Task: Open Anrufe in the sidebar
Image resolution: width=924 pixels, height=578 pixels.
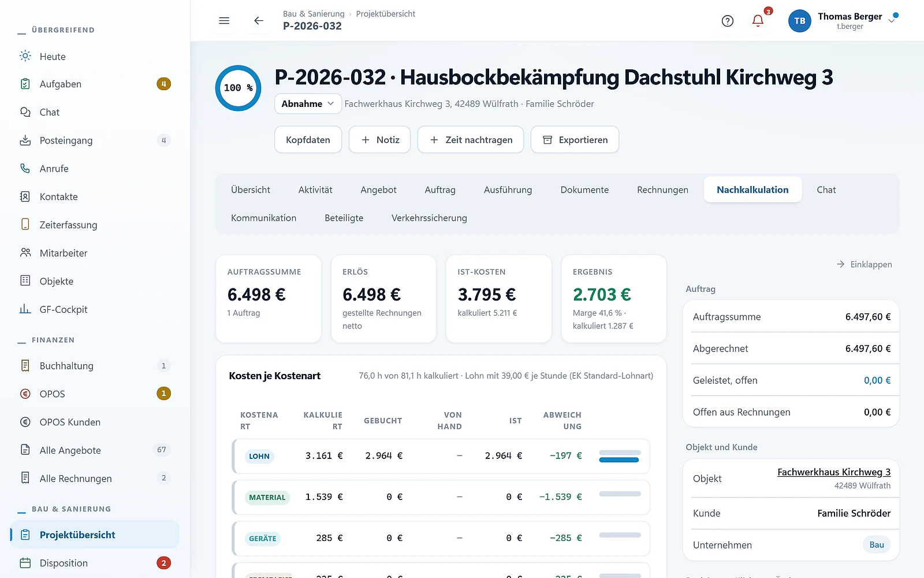Action: (x=95, y=169)
